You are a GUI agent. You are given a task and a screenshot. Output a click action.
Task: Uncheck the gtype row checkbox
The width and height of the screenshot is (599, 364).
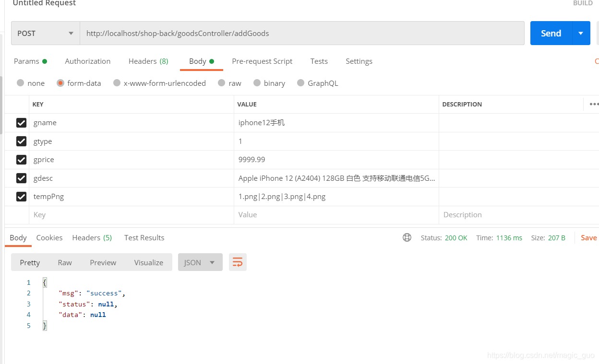pos(21,141)
